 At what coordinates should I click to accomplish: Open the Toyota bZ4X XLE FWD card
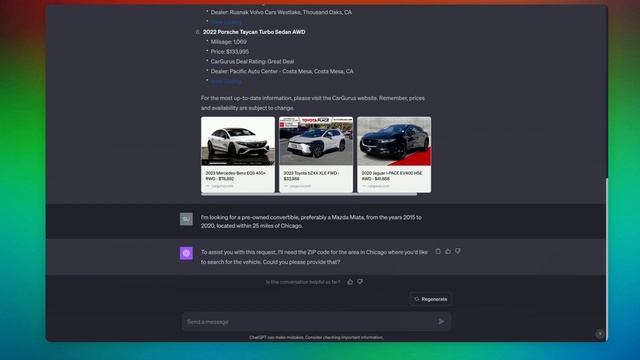pyautogui.click(x=316, y=154)
